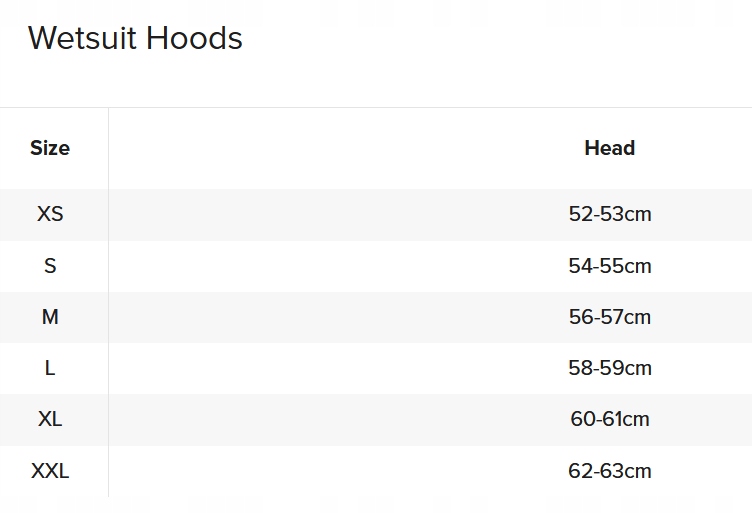Select the M size label

50,317
